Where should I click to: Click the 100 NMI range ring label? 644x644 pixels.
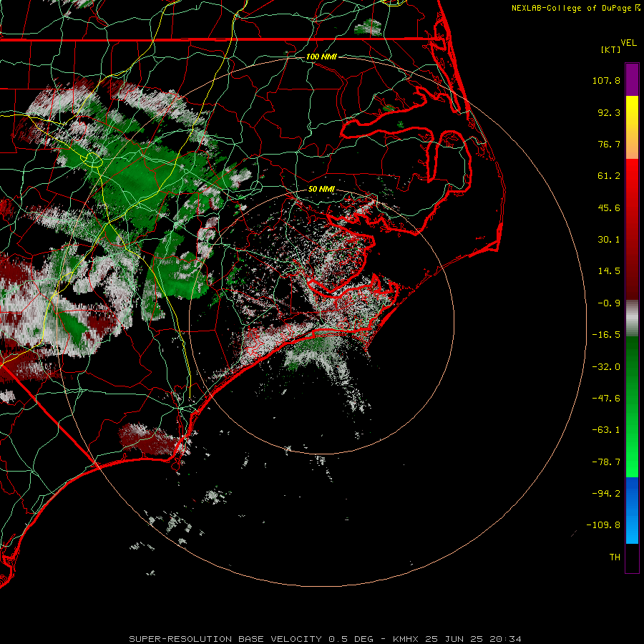click(x=321, y=57)
